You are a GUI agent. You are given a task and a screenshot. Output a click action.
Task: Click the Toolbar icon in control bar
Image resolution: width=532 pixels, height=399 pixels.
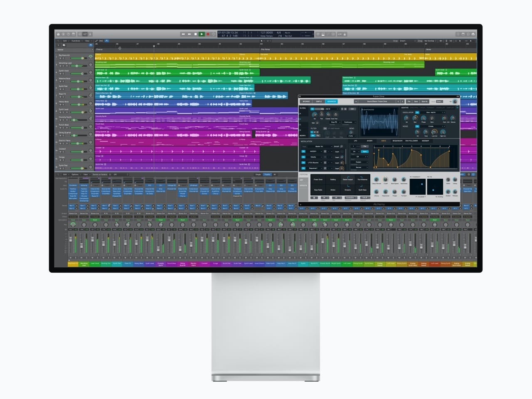click(74, 34)
